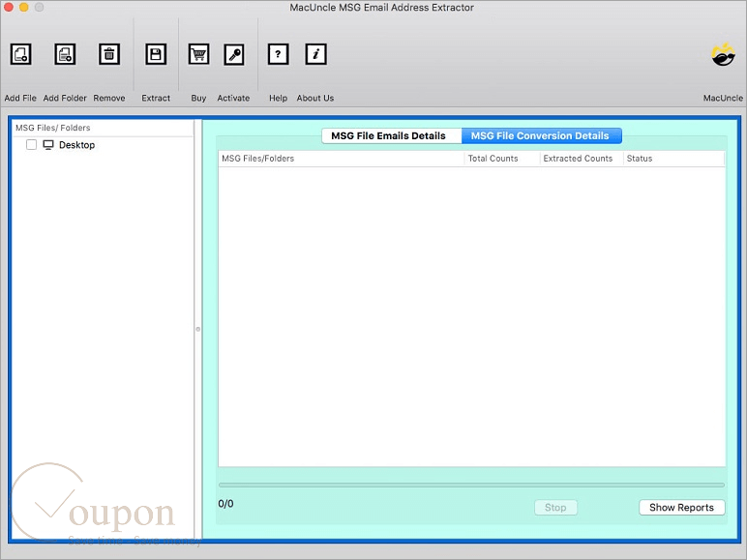Screen dimensions: 747x560
Task: Select the Desktop tree item
Action: click(76, 145)
